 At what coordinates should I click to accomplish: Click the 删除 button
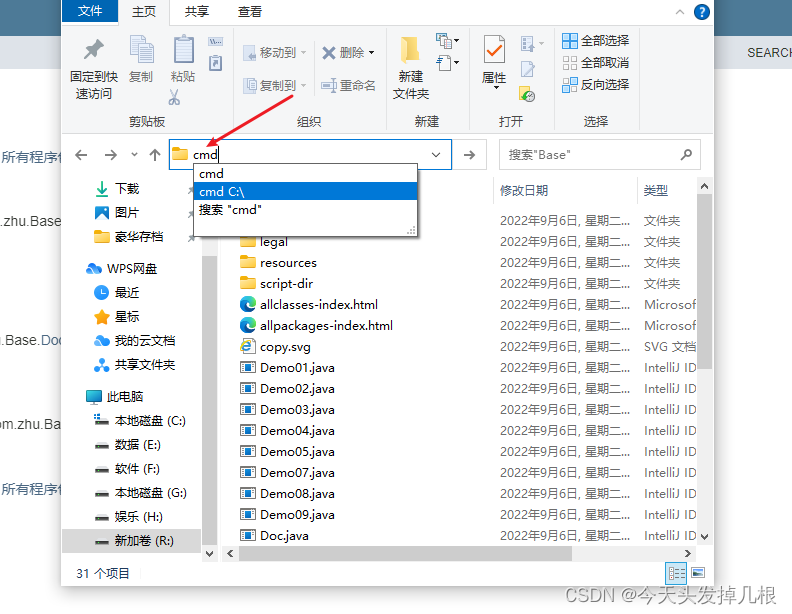point(349,53)
